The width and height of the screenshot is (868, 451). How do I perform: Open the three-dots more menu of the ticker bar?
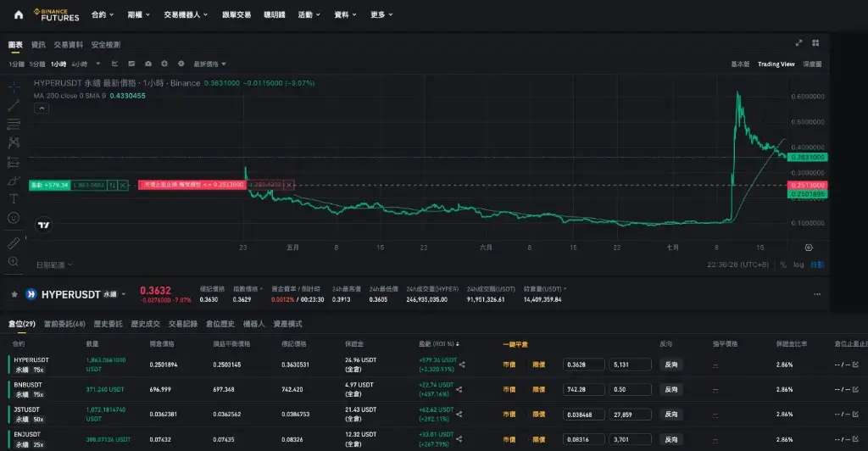click(817, 294)
